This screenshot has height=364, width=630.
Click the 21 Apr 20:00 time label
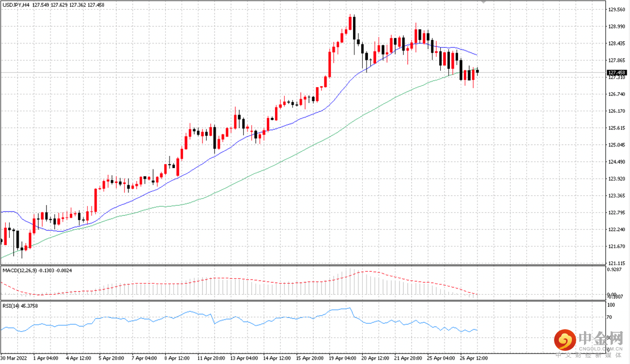tap(408, 359)
